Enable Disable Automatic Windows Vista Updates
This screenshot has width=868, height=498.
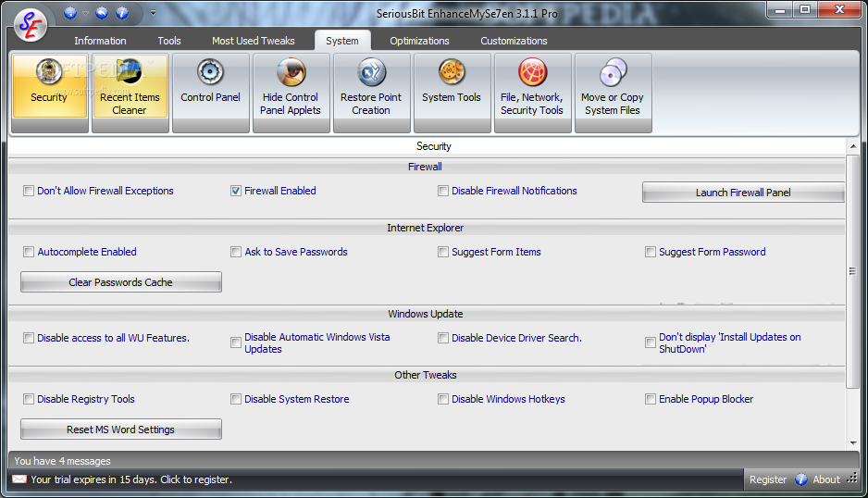click(236, 342)
